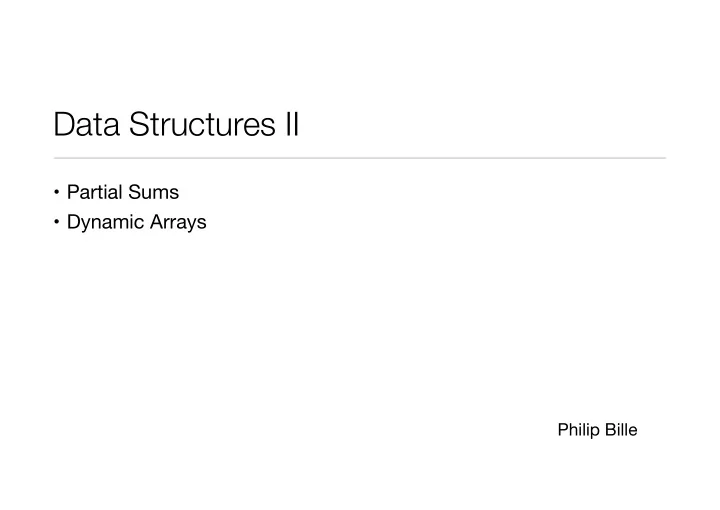
Task: Click the word 'Sums' in first bullet
Action: pos(154,192)
